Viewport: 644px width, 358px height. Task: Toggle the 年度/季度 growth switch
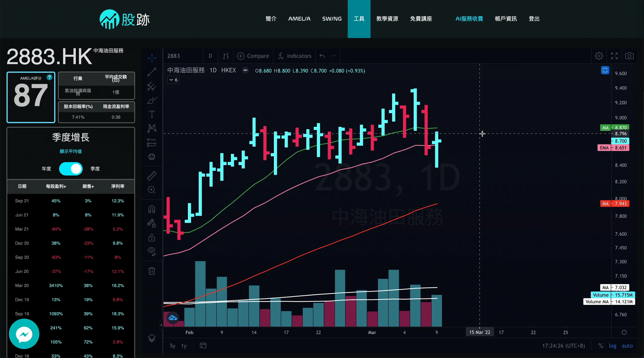(71, 169)
